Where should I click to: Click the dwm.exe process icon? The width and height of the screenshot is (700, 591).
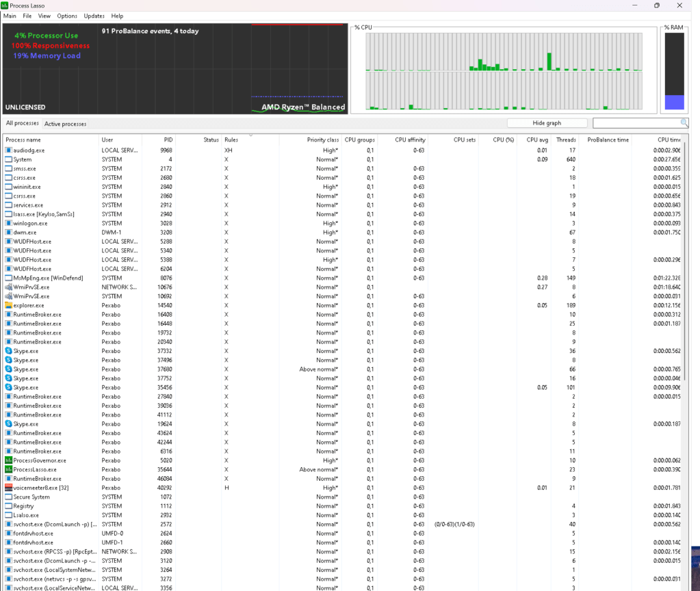pos(8,233)
